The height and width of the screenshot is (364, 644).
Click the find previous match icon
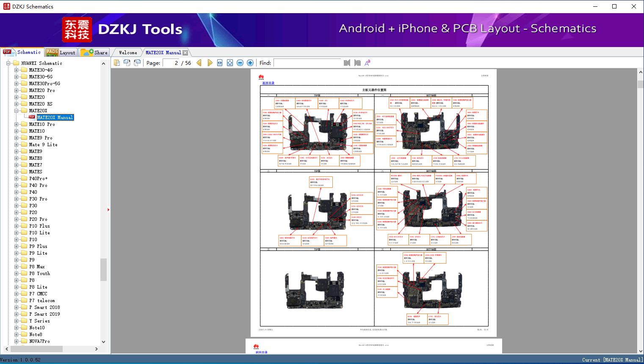tap(347, 63)
